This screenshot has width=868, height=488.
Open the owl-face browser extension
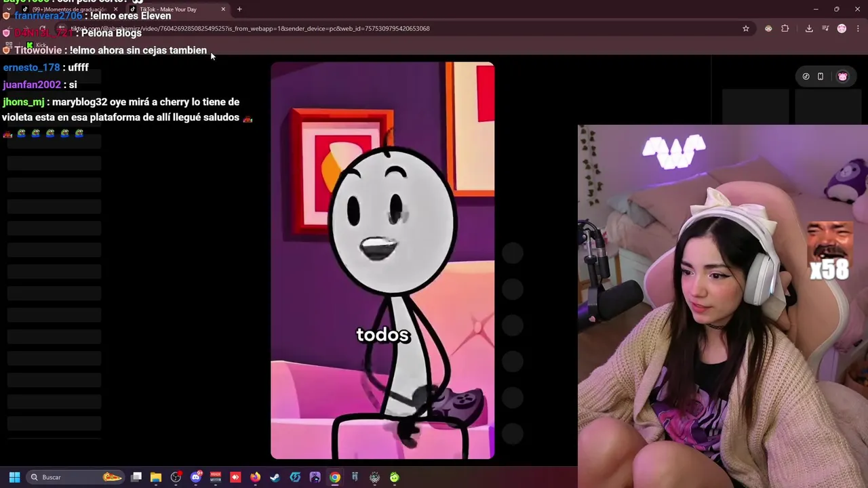pyautogui.click(x=768, y=28)
